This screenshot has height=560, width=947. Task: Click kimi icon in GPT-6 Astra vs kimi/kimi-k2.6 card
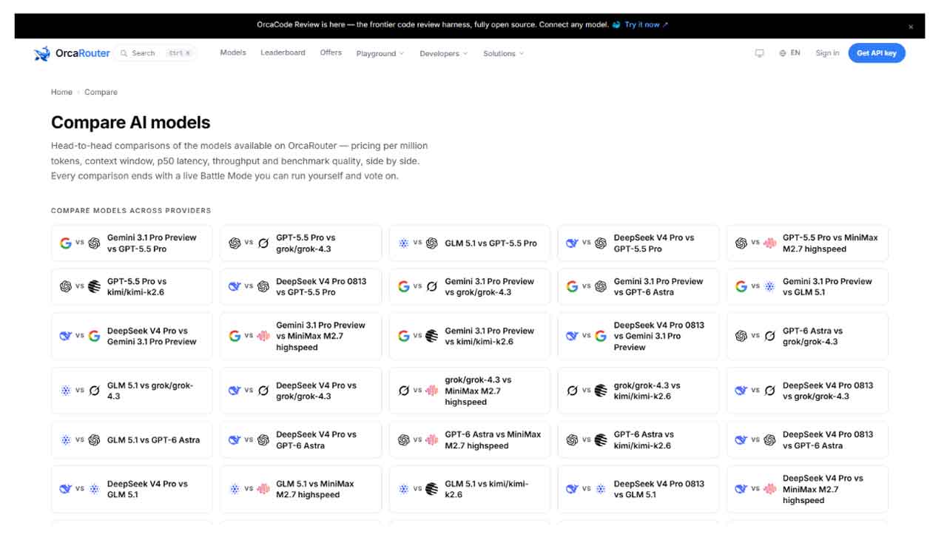[601, 440]
